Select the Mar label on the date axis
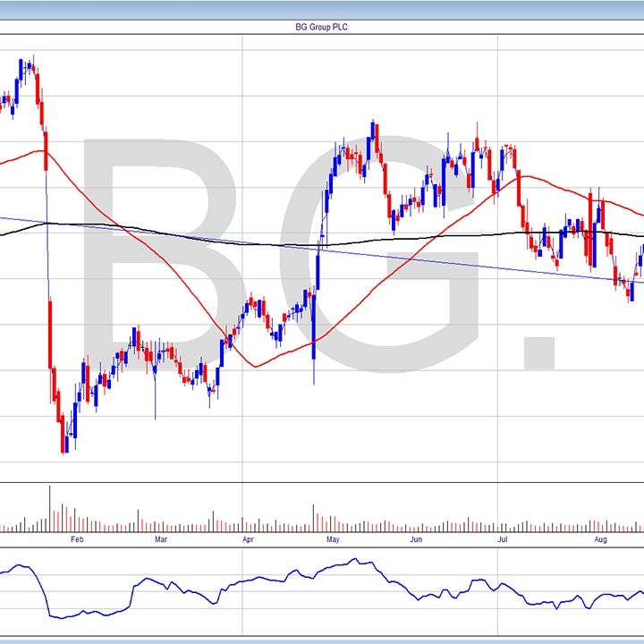644x644 pixels. (161, 540)
